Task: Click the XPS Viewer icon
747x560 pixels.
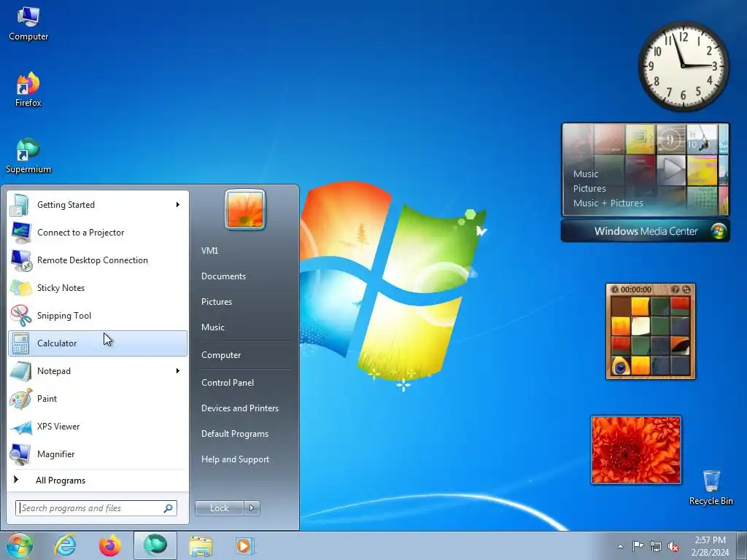Action: pyautogui.click(x=20, y=426)
